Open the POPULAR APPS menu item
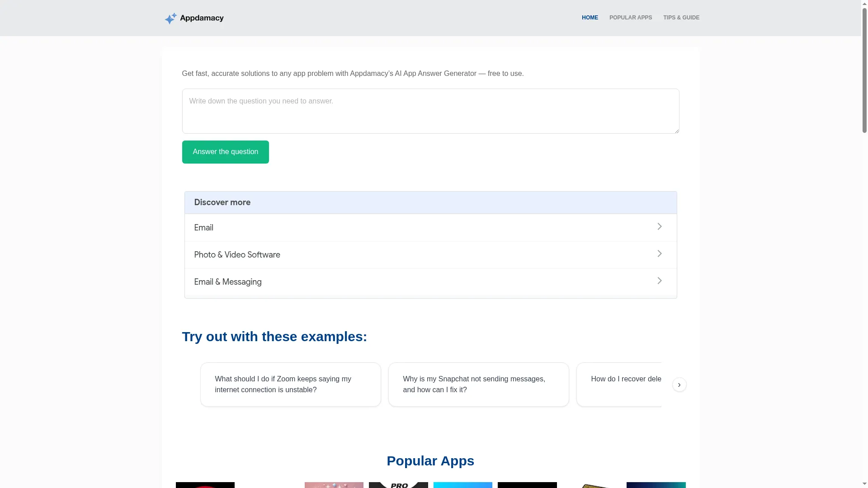 pyautogui.click(x=630, y=18)
